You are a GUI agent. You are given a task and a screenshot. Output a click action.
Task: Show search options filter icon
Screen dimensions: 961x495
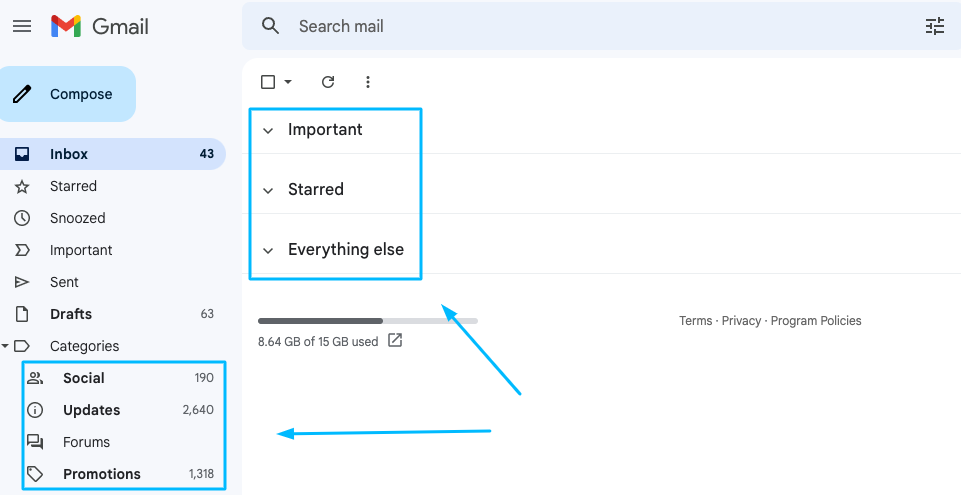click(935, 26)
